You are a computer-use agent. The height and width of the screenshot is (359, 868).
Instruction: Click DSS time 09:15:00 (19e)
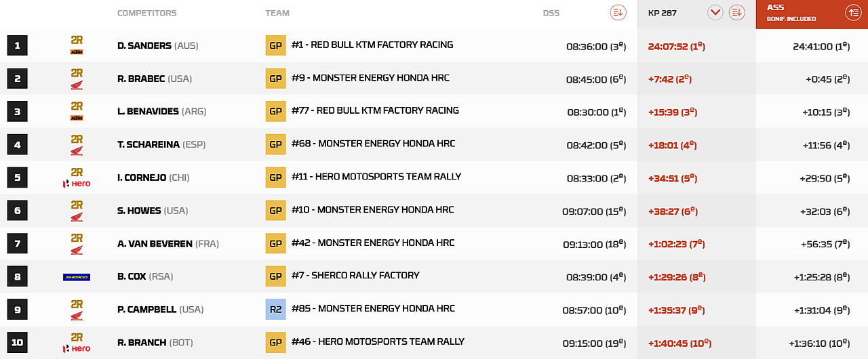594,343
